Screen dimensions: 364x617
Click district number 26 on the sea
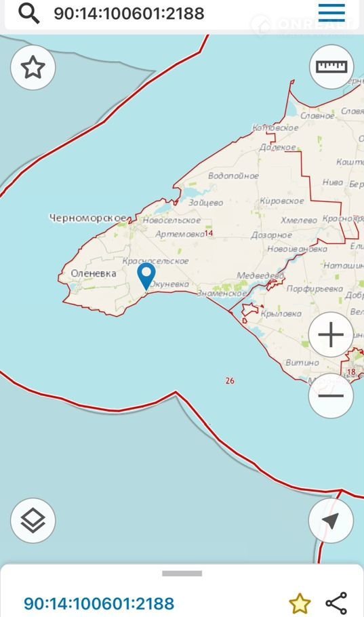coord(230,380)
